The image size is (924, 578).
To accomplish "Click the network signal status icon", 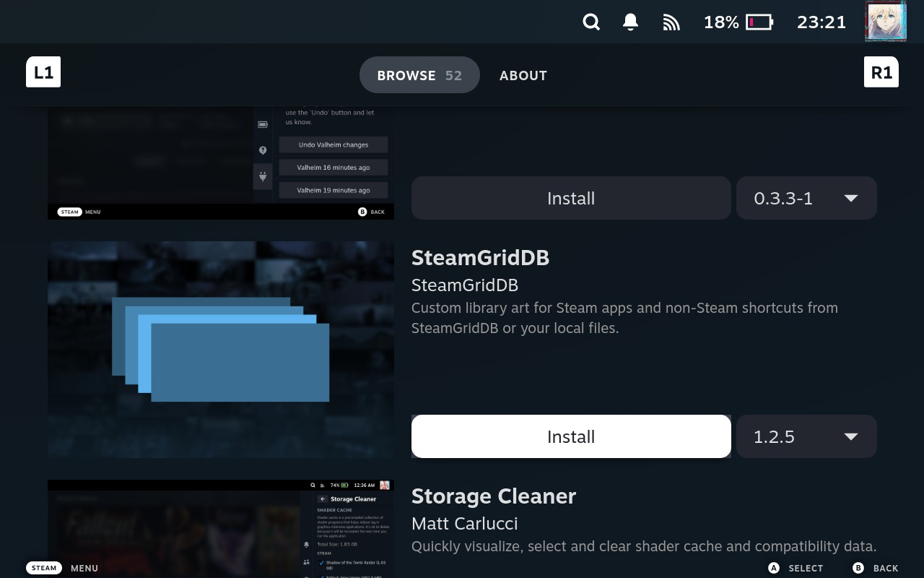I will 671,22.
